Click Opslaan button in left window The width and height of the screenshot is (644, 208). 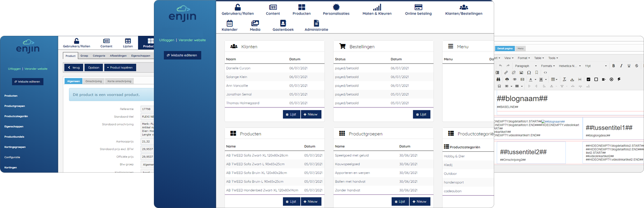(x=94, y=67)
